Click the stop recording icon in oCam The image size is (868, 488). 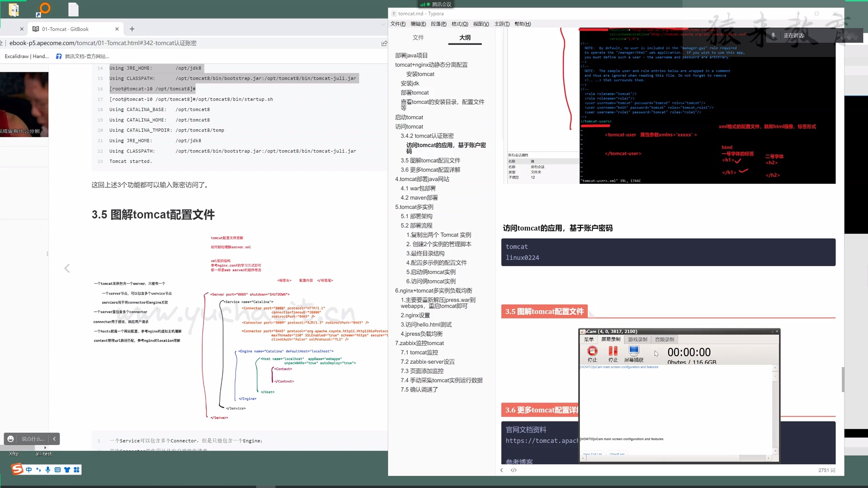tap(593, 351)
